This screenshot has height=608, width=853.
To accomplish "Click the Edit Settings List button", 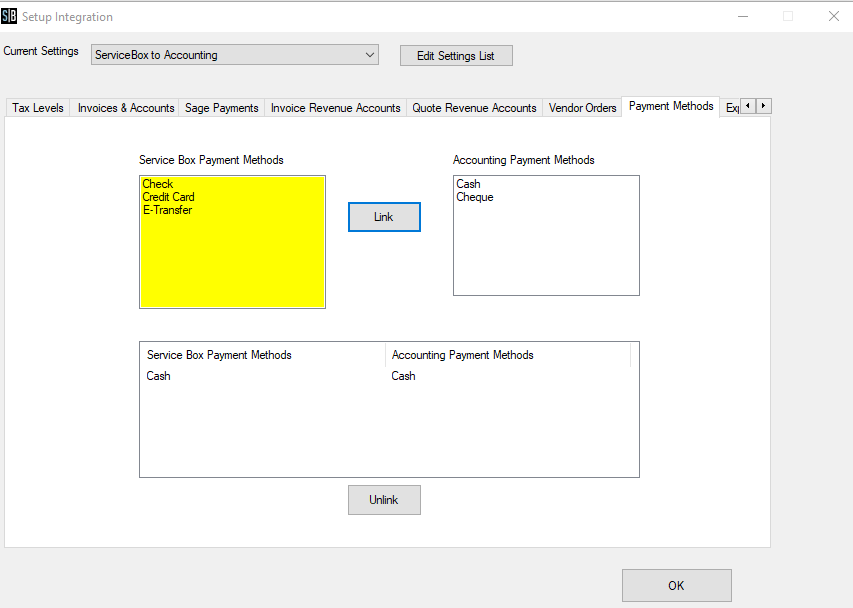I will pyautogui.click(x=456, y=55).
